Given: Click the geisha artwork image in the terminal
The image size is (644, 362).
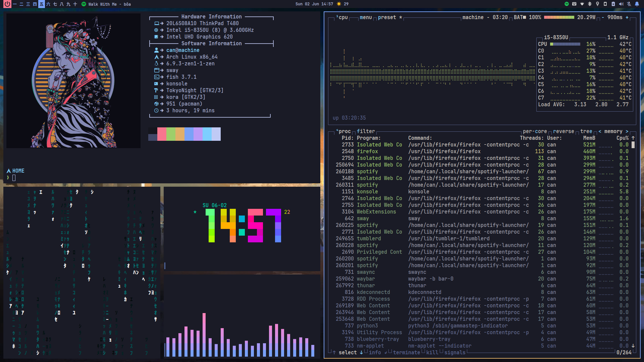Looking at the screenshot, I should click(73, 81).
